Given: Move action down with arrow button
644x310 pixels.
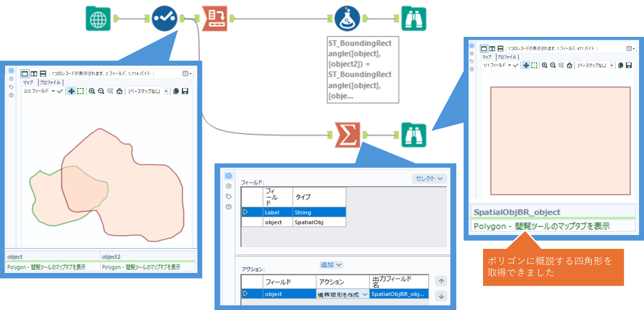Looking at the screenshot, I should [x=441, y=296].
